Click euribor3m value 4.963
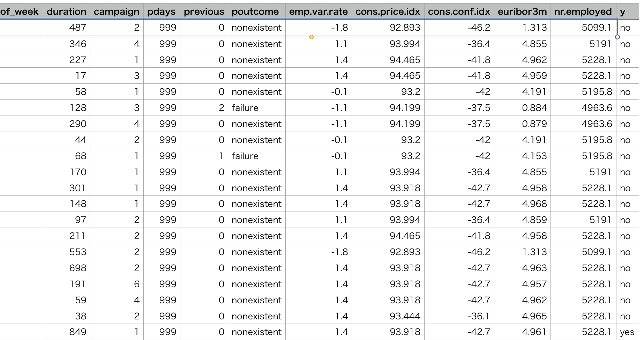Viewport: 644px width, 340px height. click(x=522, y=268)
